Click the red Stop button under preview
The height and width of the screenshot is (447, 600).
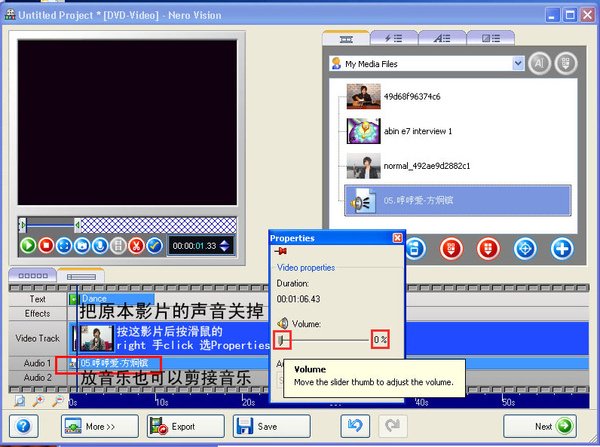pyautogui.click(x=46, y=245)
